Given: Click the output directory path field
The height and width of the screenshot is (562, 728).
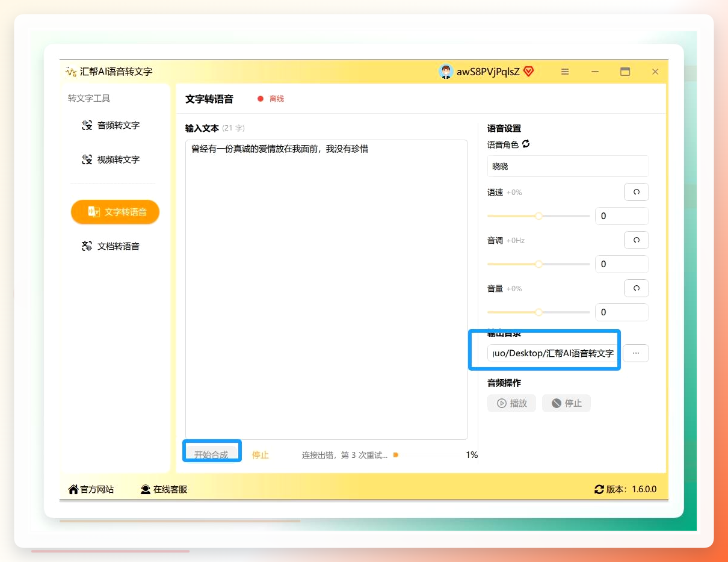Looking at the screenshot, I should tap(552, 353).
